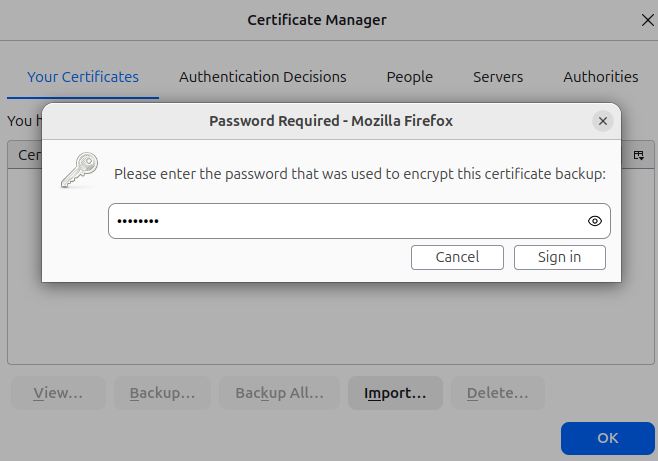Go to the Authorities tab

[x=600, y=77]
